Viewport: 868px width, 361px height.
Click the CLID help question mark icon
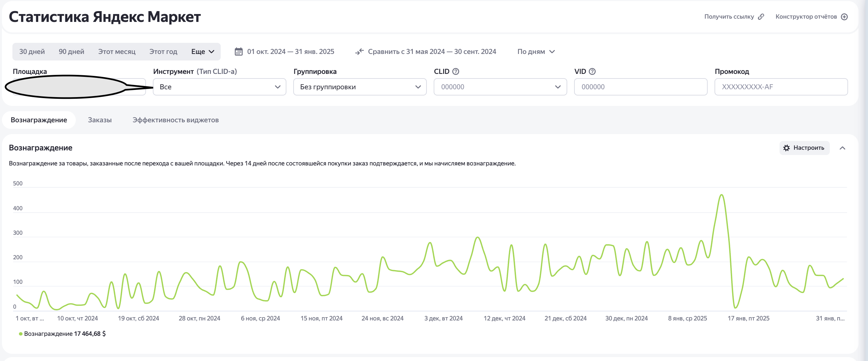click(456, 72)
